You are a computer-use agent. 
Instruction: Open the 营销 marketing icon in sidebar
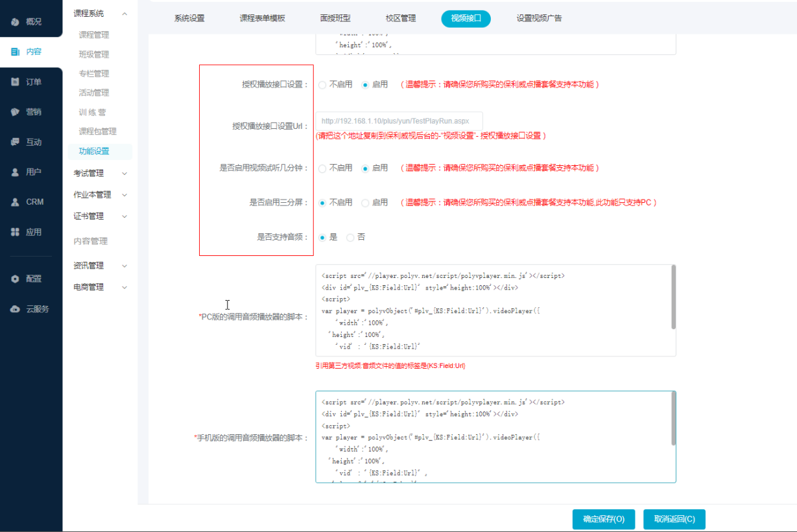(x=16, y=112)
